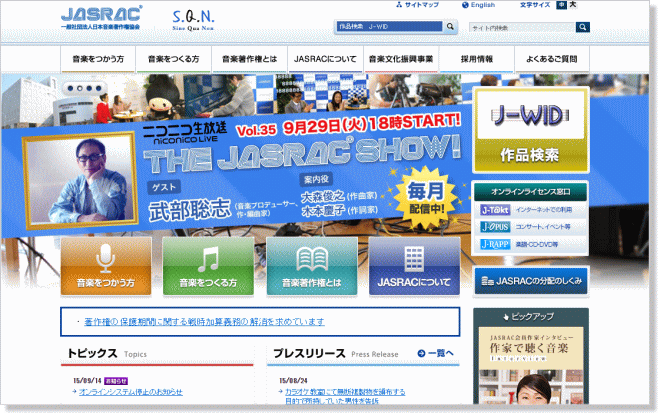Open the サイトマップ link
The height and width of the screenshot is (413, 658).
click(417, 5)
